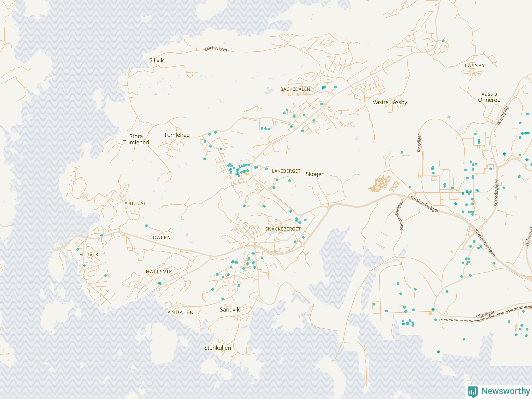Click the Oljevägen road label
532x399 pixels.
click(x=486, y=314)
